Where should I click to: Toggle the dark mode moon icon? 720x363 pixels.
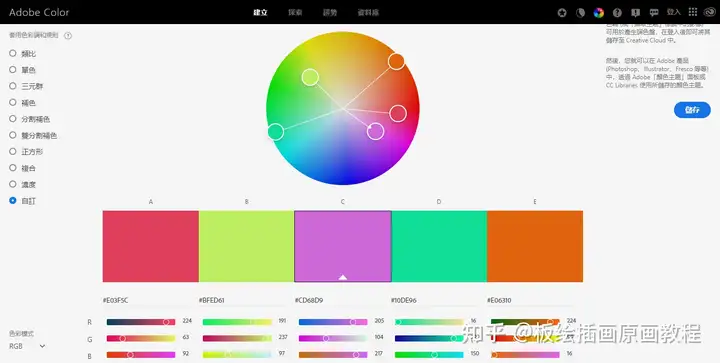pyautogui.click(x=580, y=13)
